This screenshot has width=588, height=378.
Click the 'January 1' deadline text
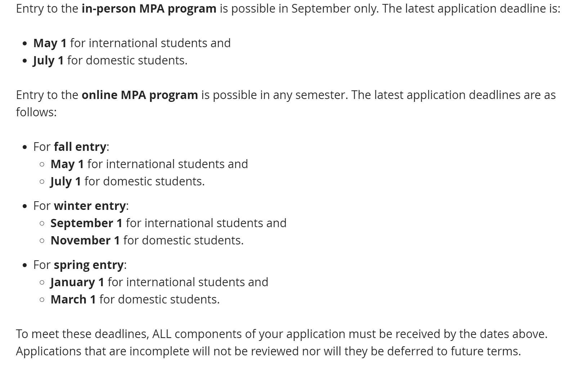tap(77, 282)
